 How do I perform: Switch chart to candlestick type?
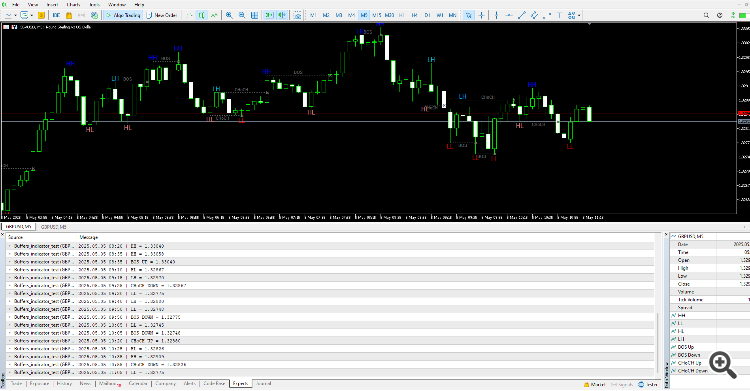(x=201, y=15)
